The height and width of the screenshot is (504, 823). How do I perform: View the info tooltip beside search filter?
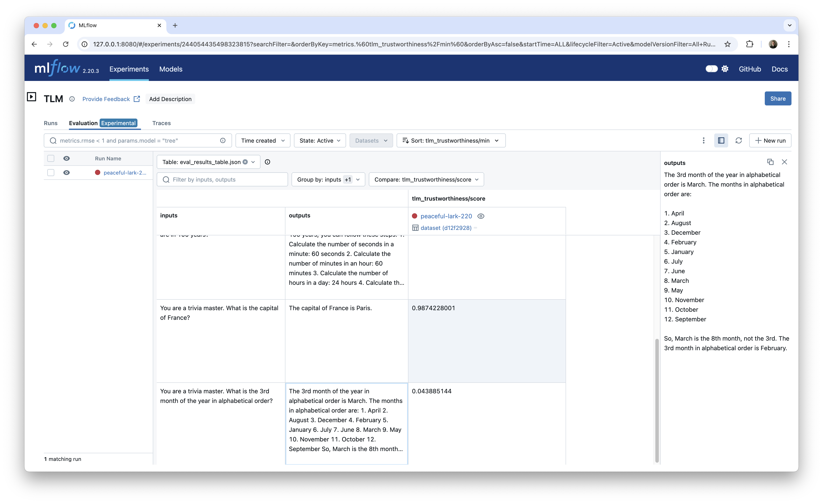pos(223,140)
